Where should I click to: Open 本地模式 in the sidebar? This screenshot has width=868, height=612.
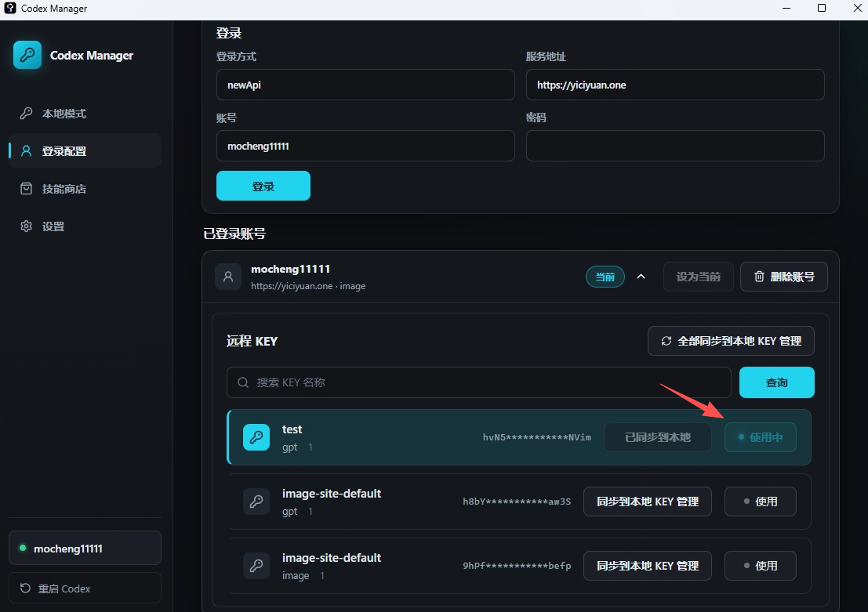(x=85, y=114)
